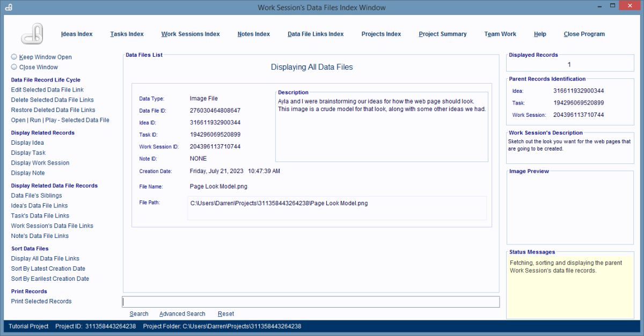Open the Projects Index menu
The width and height of the screenshot is (644, 336).
[x=381, y=34]
